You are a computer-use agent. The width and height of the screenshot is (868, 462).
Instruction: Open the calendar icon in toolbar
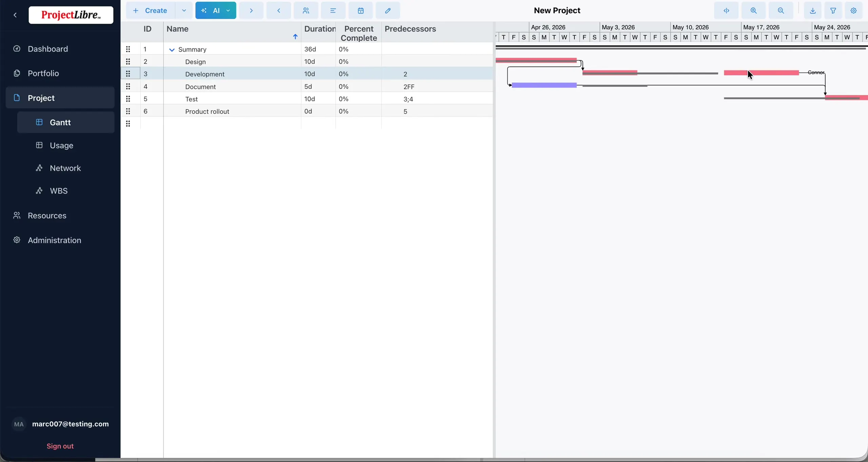[x=361, y=11]
